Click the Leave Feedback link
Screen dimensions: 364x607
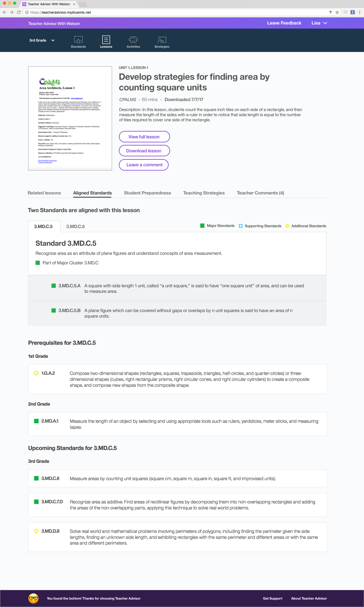[284, 23]
